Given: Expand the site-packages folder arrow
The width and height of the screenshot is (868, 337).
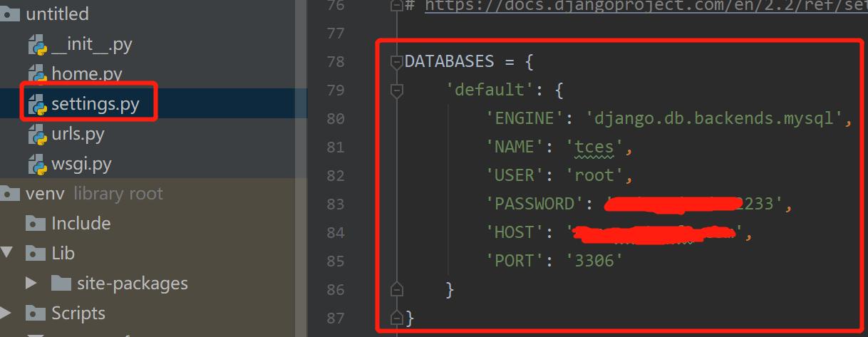Looking at the screenshot, I should (31, 284).
